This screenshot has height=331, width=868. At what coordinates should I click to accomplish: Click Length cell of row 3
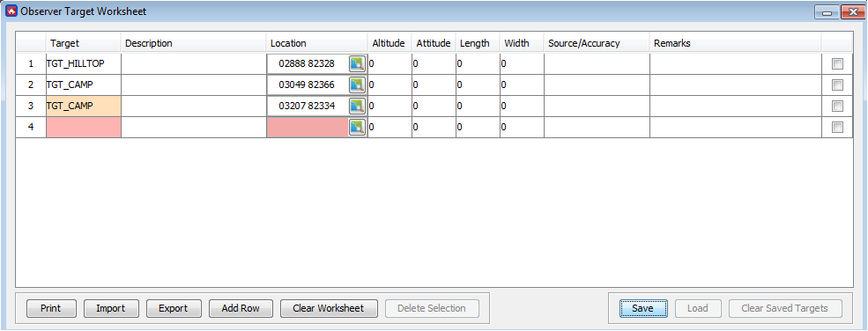point(478,107)
